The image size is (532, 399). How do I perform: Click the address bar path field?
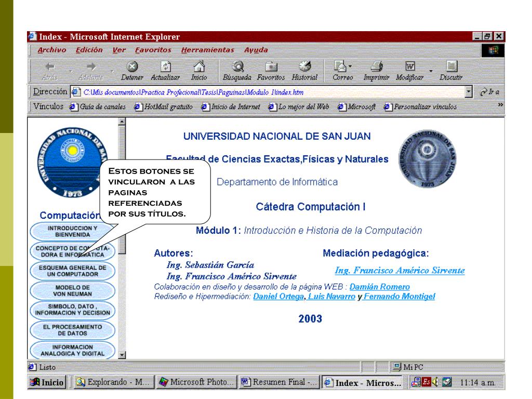tap(268, 92)
